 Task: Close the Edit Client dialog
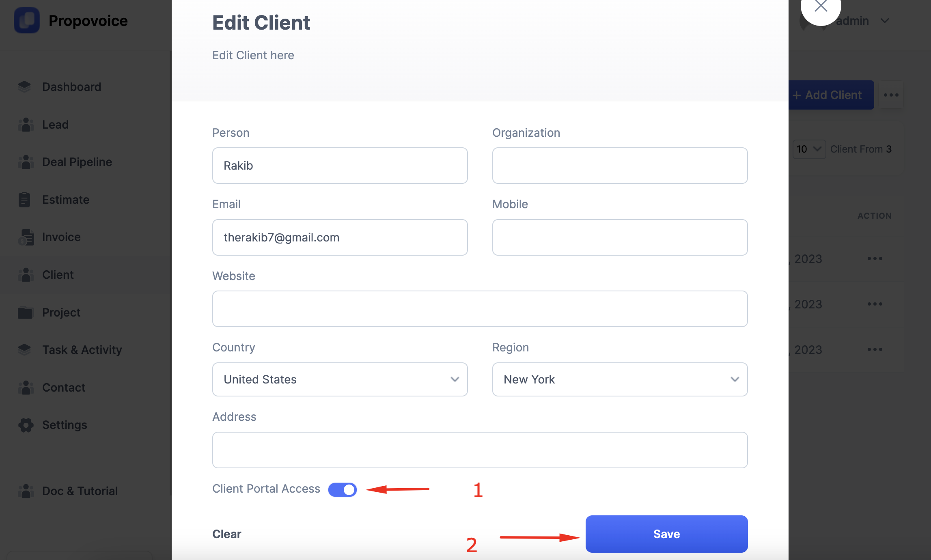821,6
